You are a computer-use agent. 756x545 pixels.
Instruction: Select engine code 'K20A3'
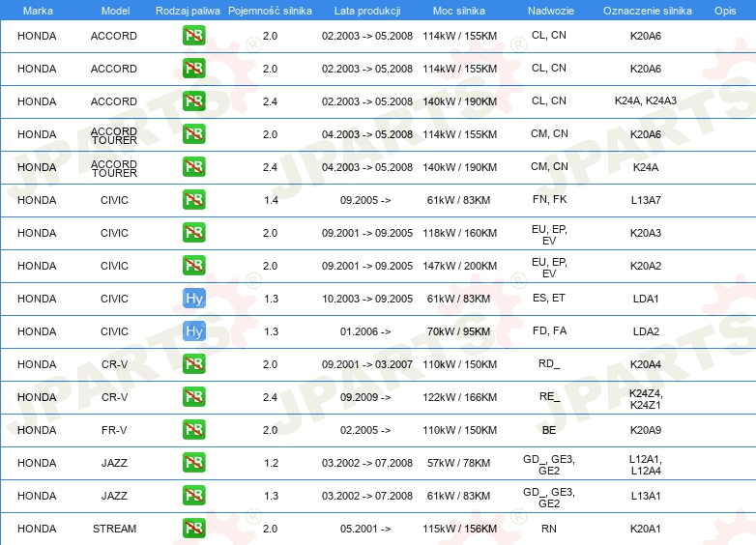(646, 233)
